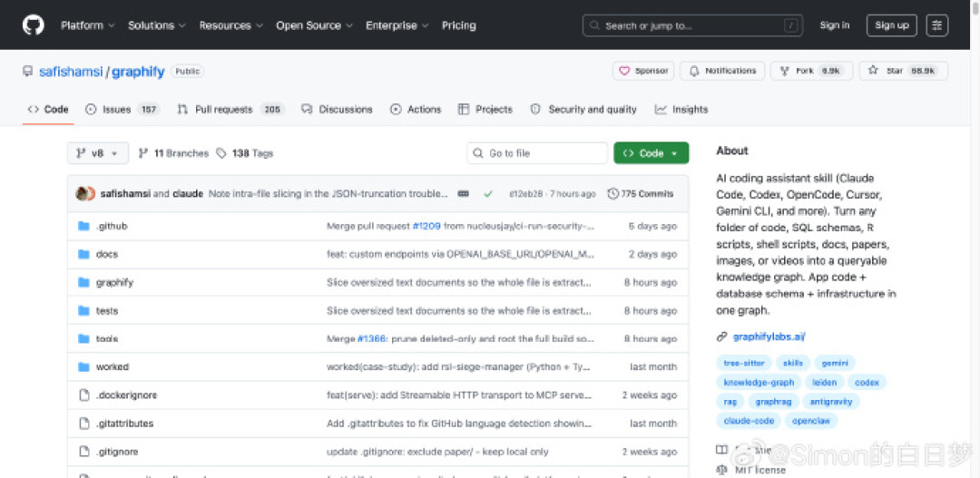
Task: Click the worked folder icon
Action: (x=83, y=366)
